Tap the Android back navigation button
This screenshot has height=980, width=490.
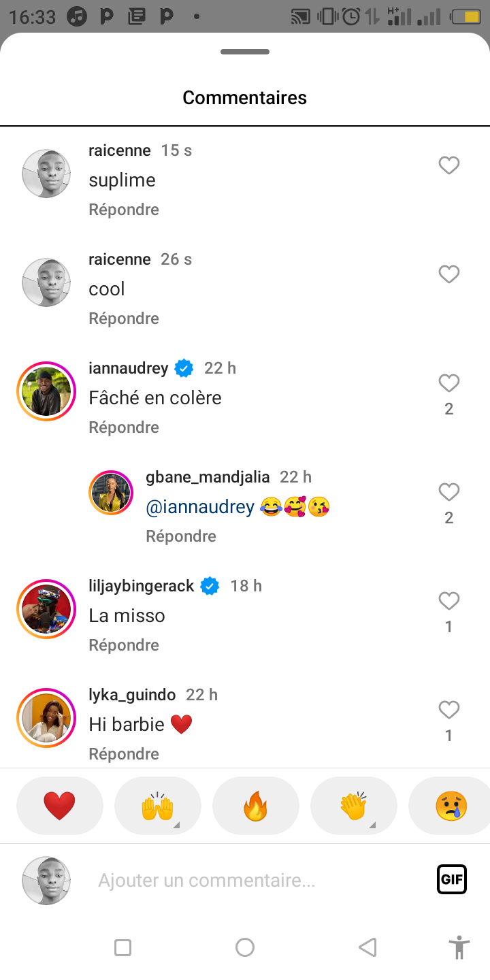367,947
